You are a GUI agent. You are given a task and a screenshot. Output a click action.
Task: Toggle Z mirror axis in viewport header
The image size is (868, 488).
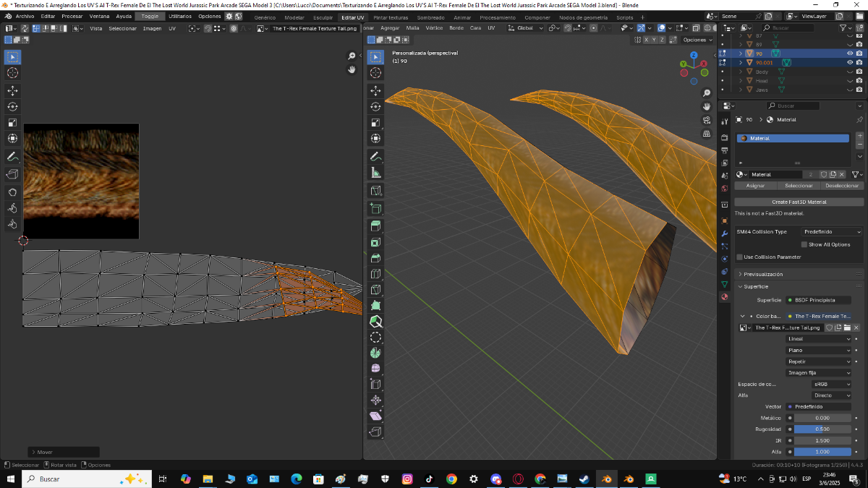(x=662, y=40)
